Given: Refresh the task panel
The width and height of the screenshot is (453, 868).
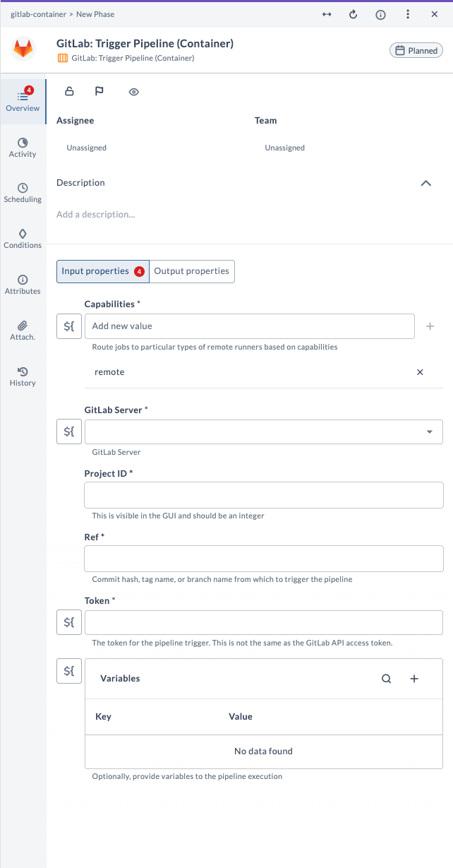Looking at the screenshot, I should point(354,14).
